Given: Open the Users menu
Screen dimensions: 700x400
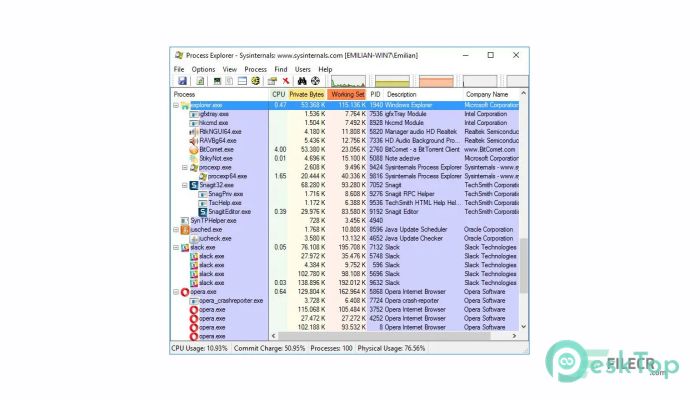Looking at the screenshot, I should [x=302, y=69].
